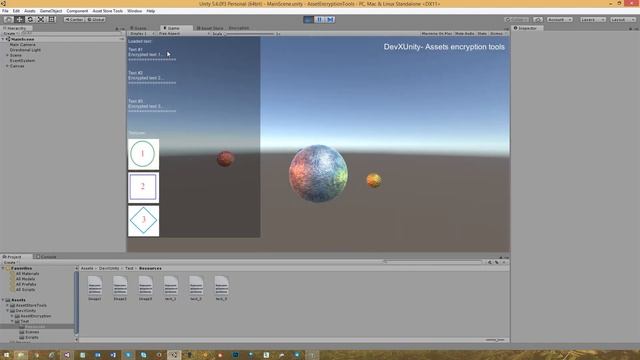This screenshot has height=360, width=640.
Task: Open the Gizmos dropdown
Action: [x=498, y=33]
